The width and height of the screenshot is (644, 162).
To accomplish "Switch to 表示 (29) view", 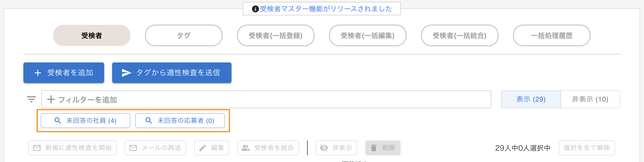I will tap(531, 99).
